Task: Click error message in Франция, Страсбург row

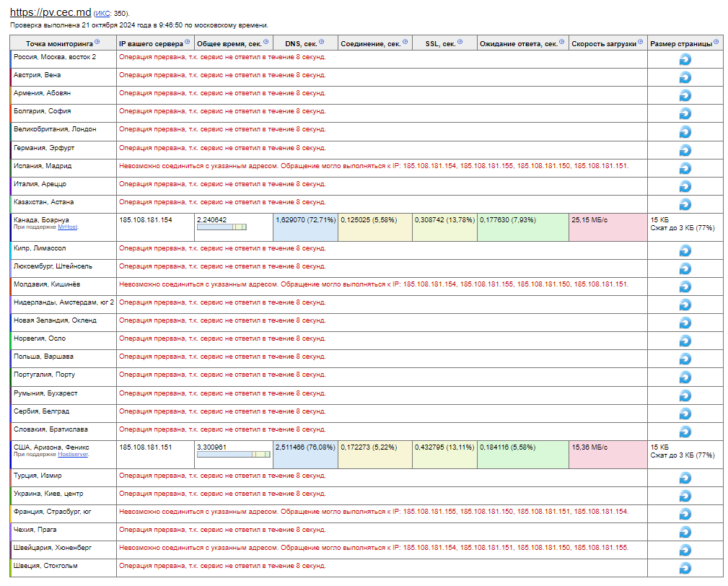Action: [374, 512]
